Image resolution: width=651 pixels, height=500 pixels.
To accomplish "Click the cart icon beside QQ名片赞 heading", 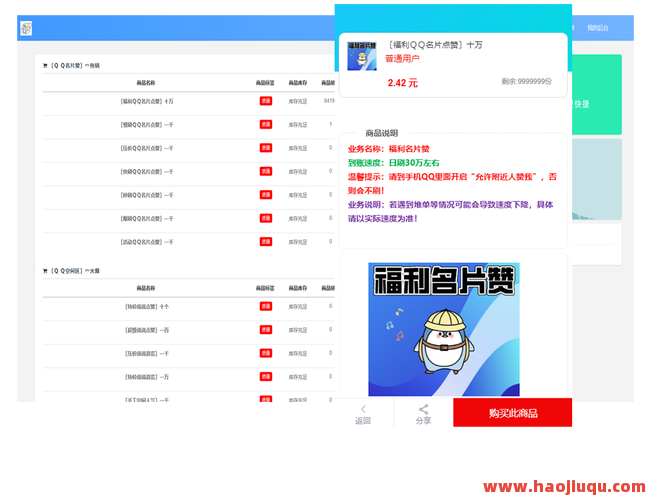I will (x=45, y=66).
